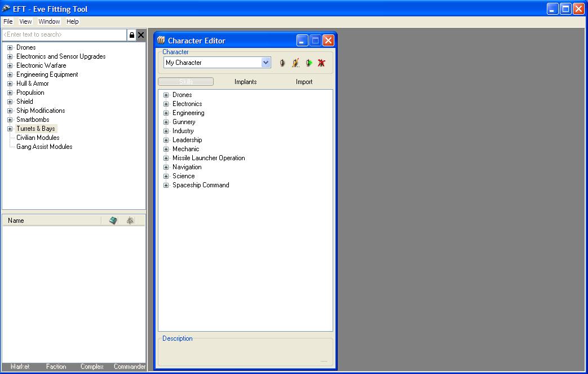Expand the Mechanic skill group

coord(166,149)
